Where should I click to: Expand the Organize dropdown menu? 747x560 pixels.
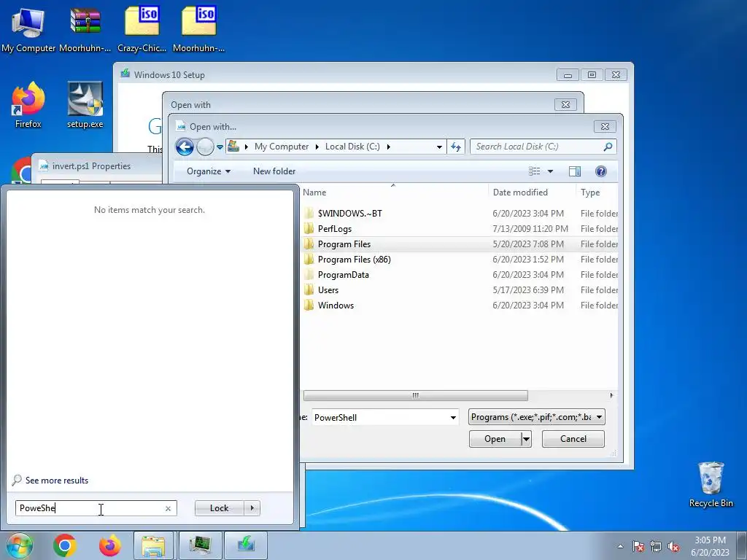(x=208, y=171)
